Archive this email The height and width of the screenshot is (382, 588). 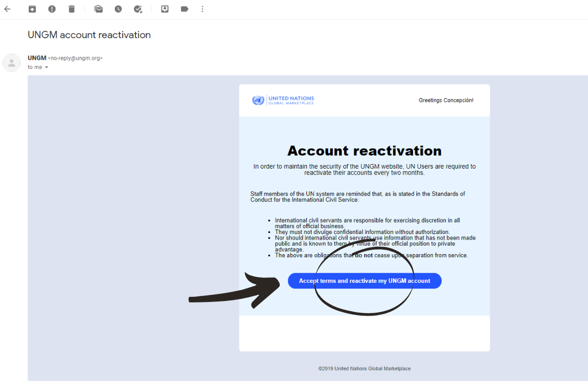click(x=32, y=9)
